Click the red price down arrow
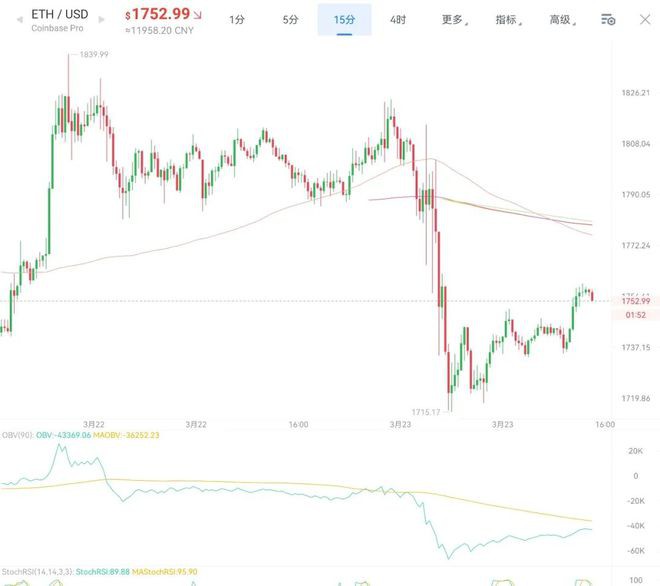This screenshot has height=586, width=660. point(195,15)
